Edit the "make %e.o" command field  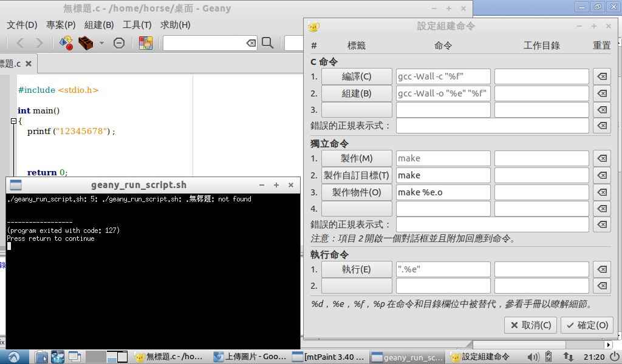coord(443,192)
